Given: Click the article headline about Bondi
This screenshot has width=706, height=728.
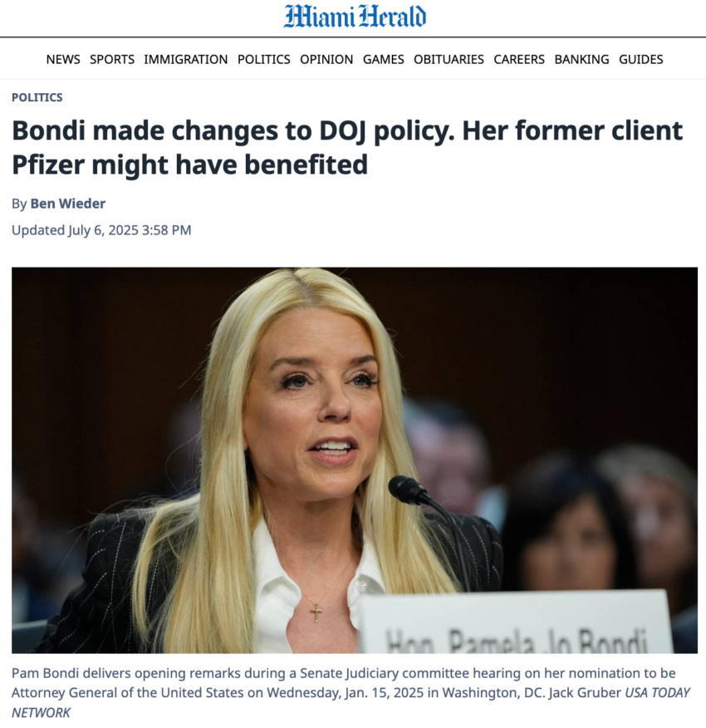Looking at the screenshot, I should 347,148.
